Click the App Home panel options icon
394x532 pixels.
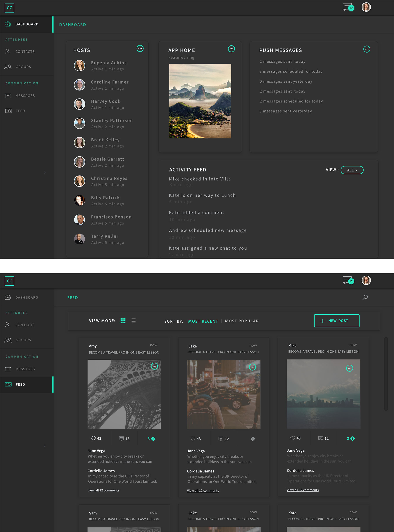point(231,49)
